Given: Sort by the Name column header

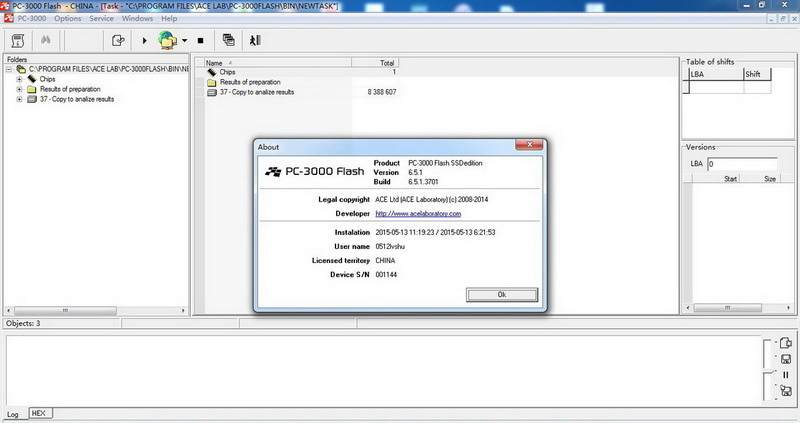Looking at the screenshot, I should 278,63.
